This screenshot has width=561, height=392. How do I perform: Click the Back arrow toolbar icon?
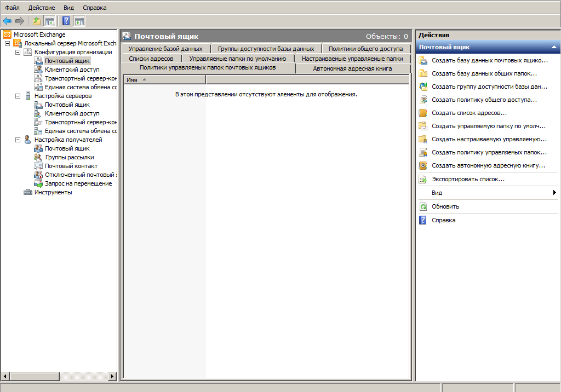tap(7, 21)
